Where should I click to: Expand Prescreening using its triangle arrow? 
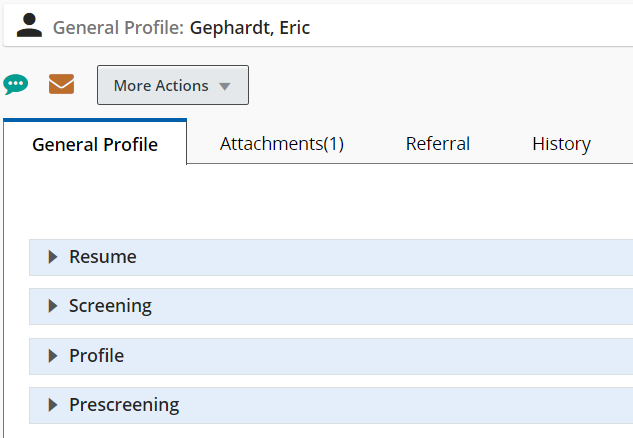pyautogui.click(x=53, y=405)
